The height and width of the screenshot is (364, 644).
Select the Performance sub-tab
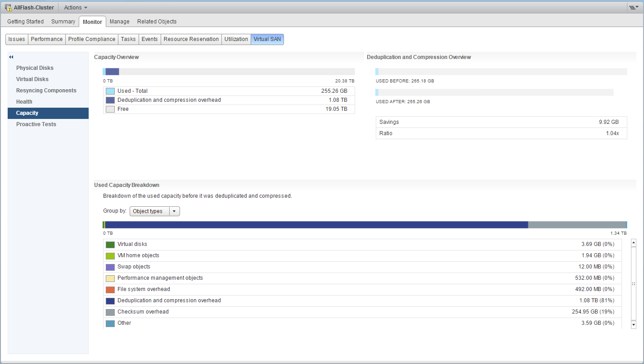tap(46, 39)
